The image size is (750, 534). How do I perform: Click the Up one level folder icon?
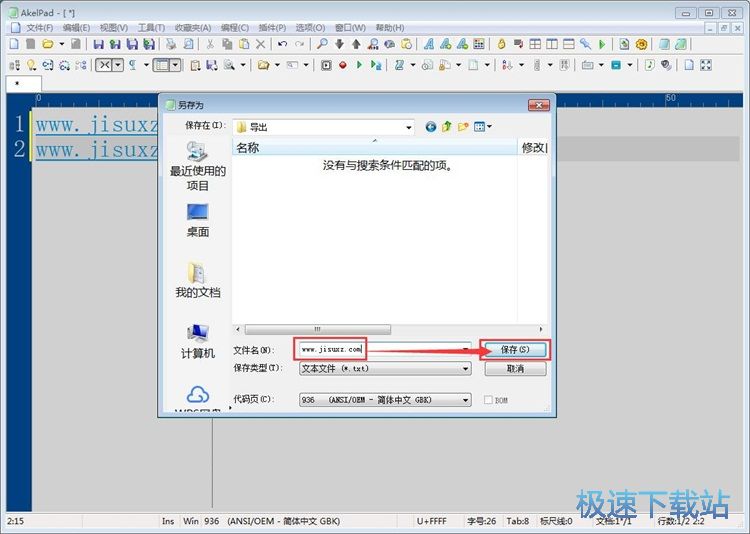(x=447, y=126)
